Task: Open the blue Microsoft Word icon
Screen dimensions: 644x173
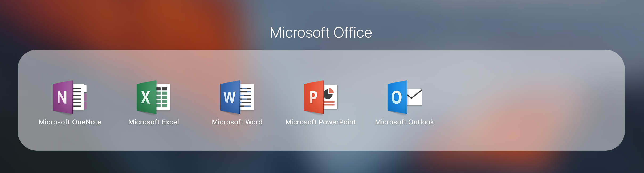Action: click(x=237, y=97)
